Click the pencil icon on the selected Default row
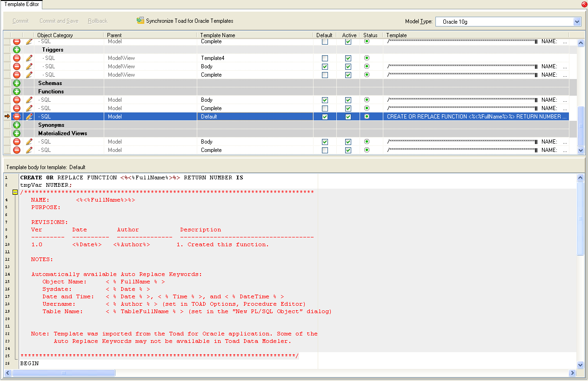Image resolution: width=588 pixels, height=381 pixels. [29, 117]
